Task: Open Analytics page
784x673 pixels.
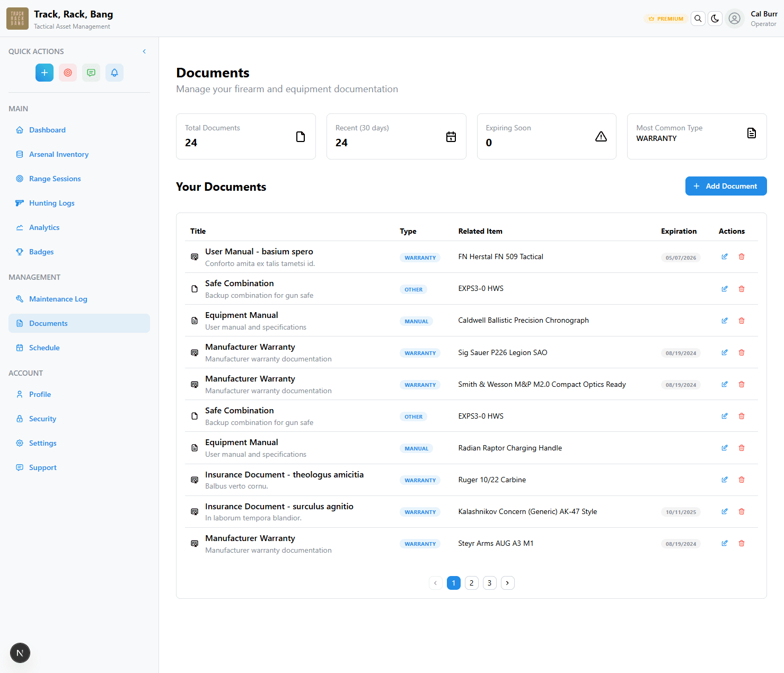Action: [79, 227]
